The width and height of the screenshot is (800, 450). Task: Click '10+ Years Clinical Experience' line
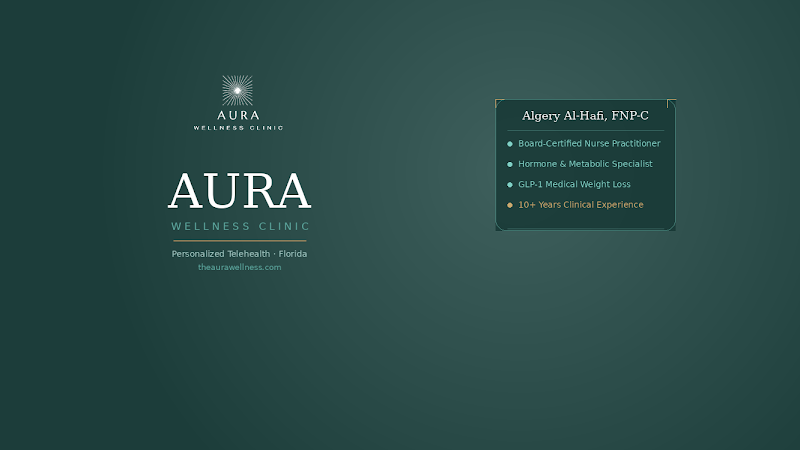pyautogui.click(x=581, y=205)
